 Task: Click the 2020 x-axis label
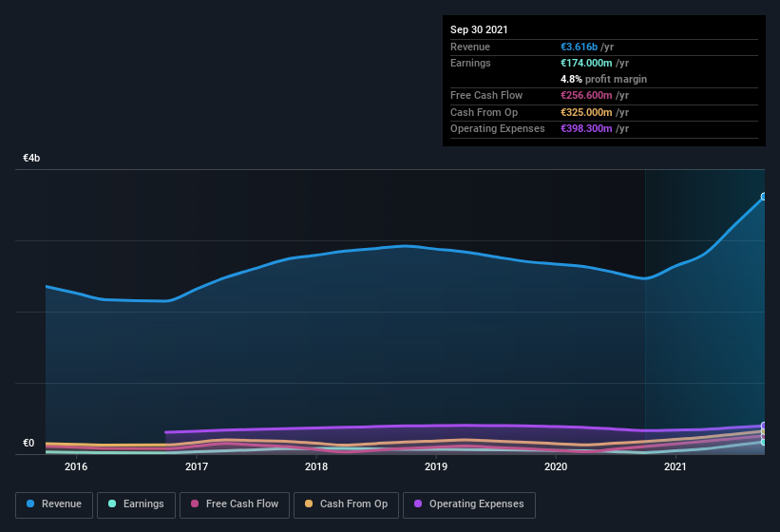(x=556, y=466)
